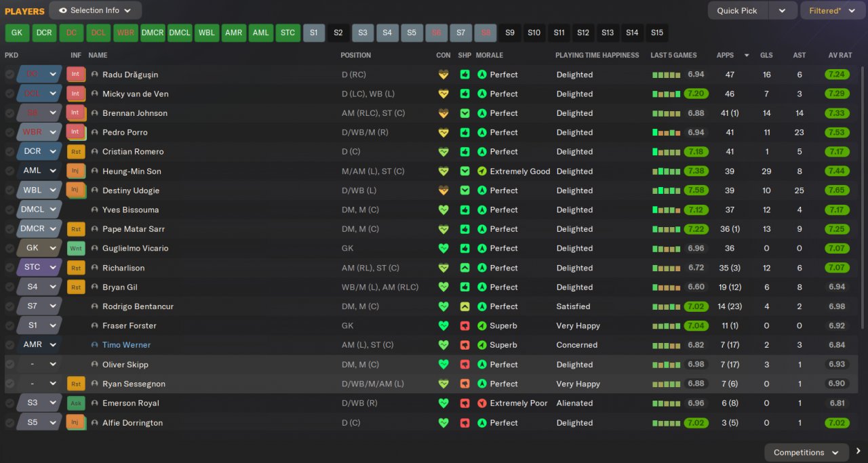Click Heung-Min Son's morale arrow icon
Screen dimensions: 868x463
(x=482, y=171)
